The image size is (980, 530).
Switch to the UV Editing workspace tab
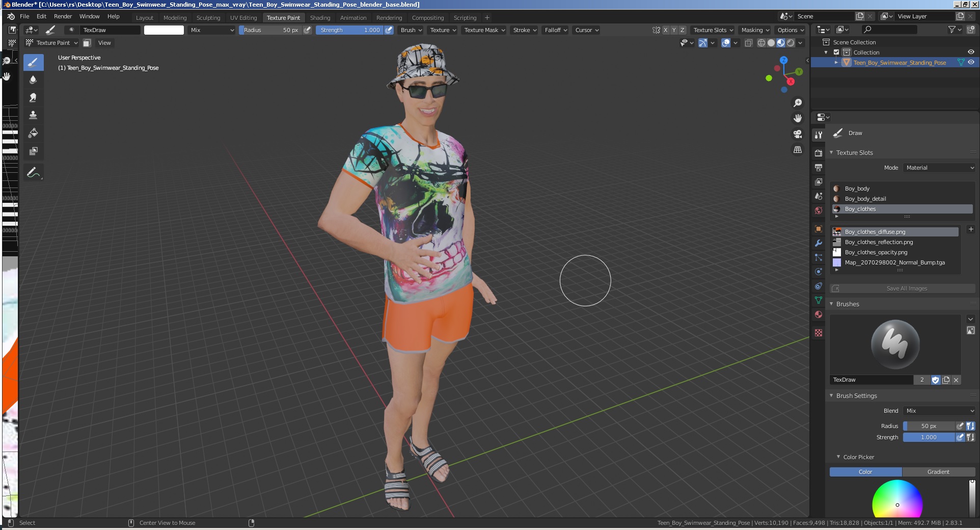point(243,17)
